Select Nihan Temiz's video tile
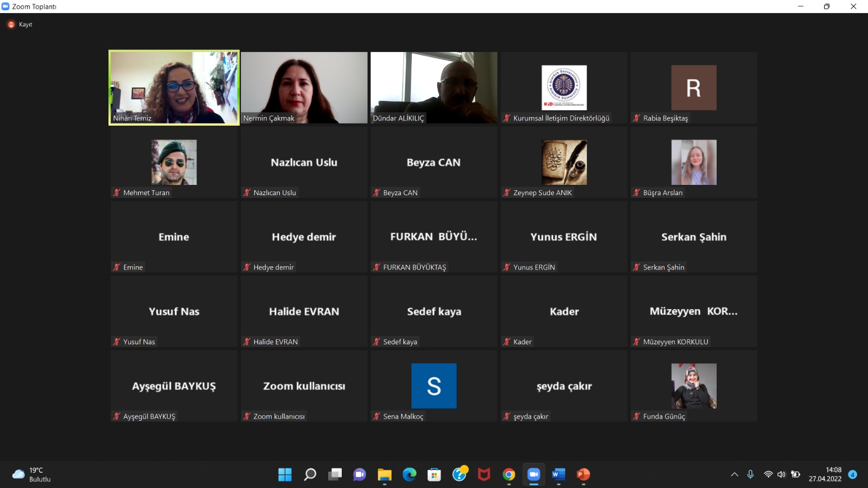 [x=174, y=88]
